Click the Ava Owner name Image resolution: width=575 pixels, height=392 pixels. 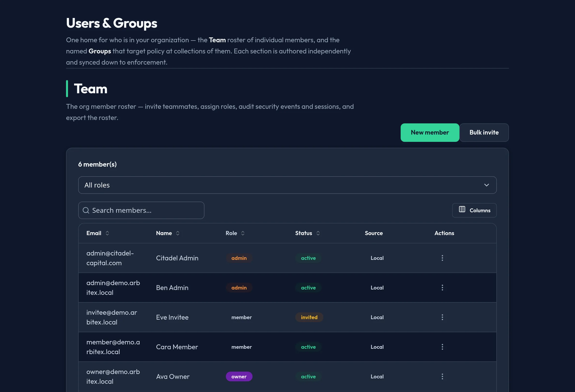tap(173, 376)
